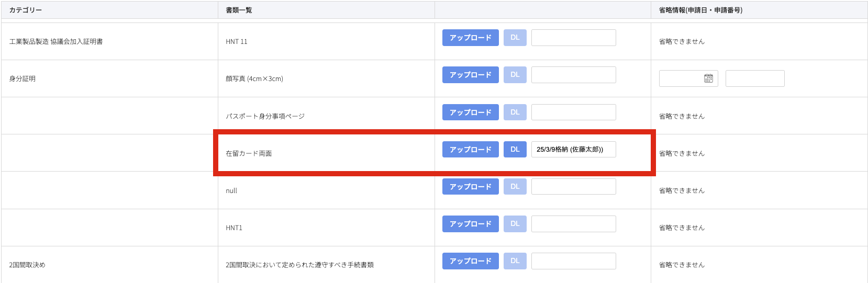The width and height of the screenshot is (868, 283).
Task: Click field showing 25/3/9格納 (佐藤太郎)
Action: tap(573, 150)
